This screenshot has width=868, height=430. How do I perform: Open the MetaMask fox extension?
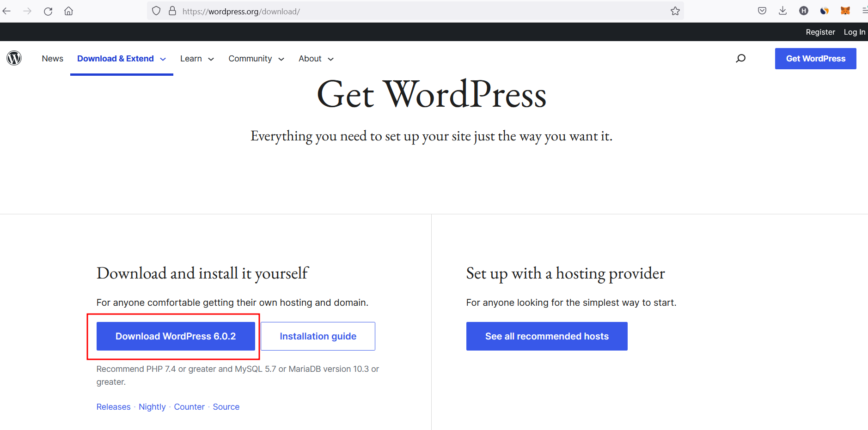pyautogui.click(x=845, y=11)
